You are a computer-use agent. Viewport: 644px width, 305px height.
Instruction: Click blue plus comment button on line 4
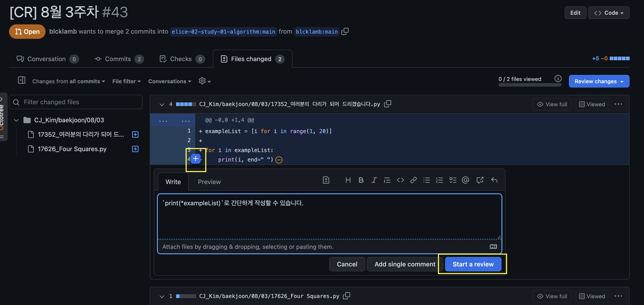click(x=196, y=159)
